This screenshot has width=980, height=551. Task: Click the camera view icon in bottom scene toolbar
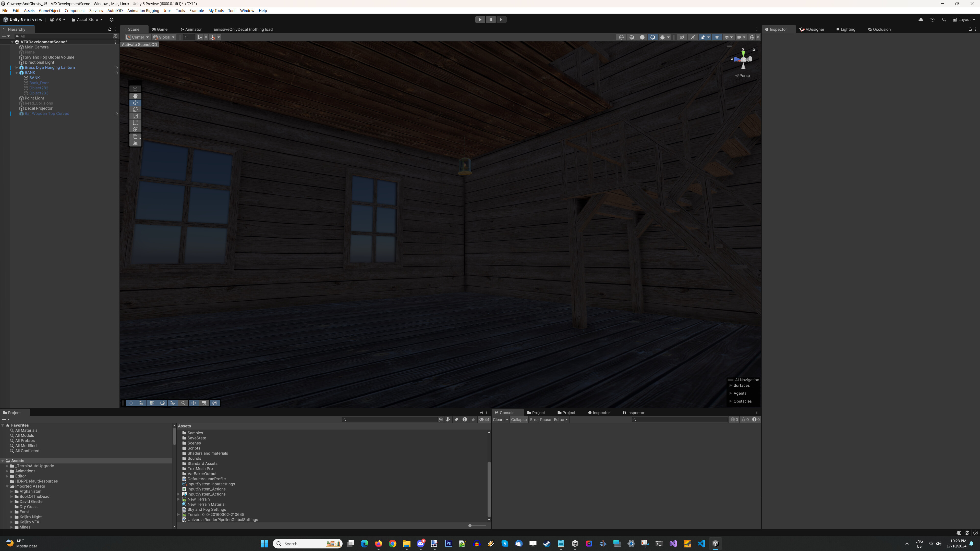pyautogui.click(x=204, y=403)
